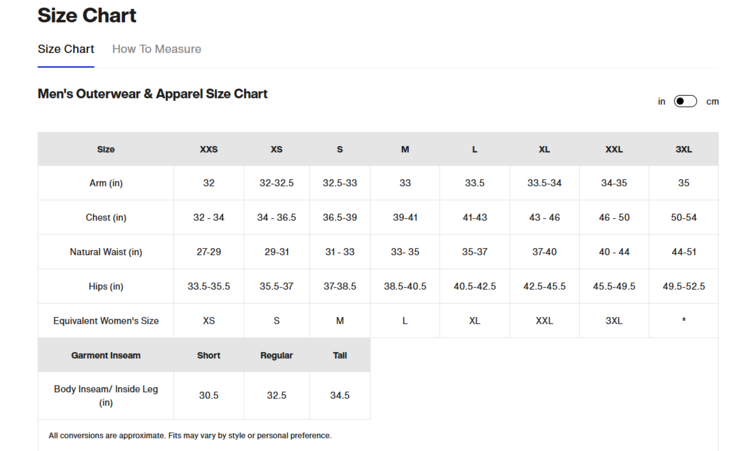
Task: Click the Equivalent Women's Size row label
Action: tap(105, 321)
